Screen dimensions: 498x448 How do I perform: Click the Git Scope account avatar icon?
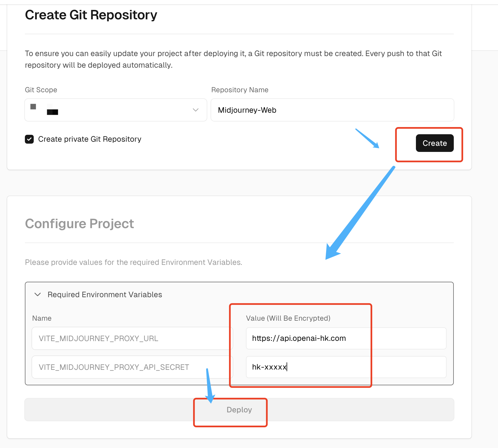pos(33,107)
